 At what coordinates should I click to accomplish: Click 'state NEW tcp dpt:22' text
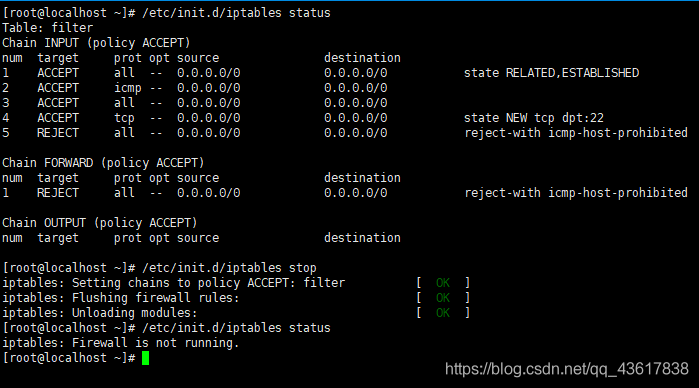click(534, 118)
